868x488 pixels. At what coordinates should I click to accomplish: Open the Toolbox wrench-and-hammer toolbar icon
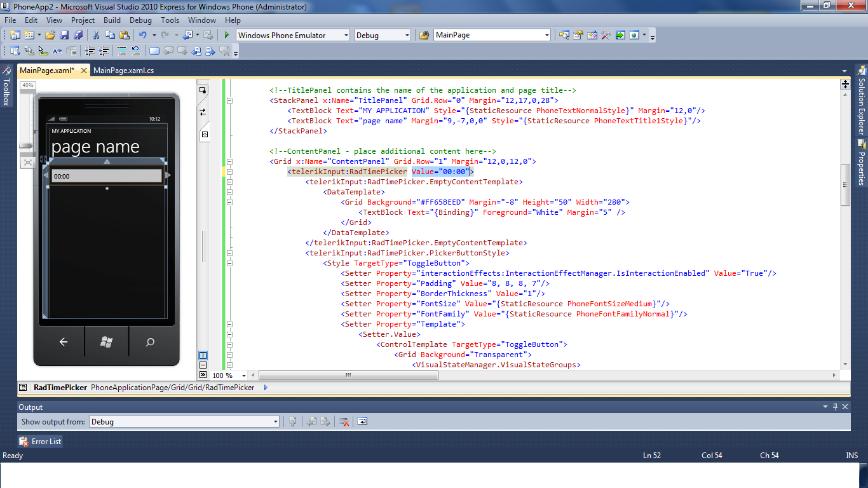[x=606, y=35]
